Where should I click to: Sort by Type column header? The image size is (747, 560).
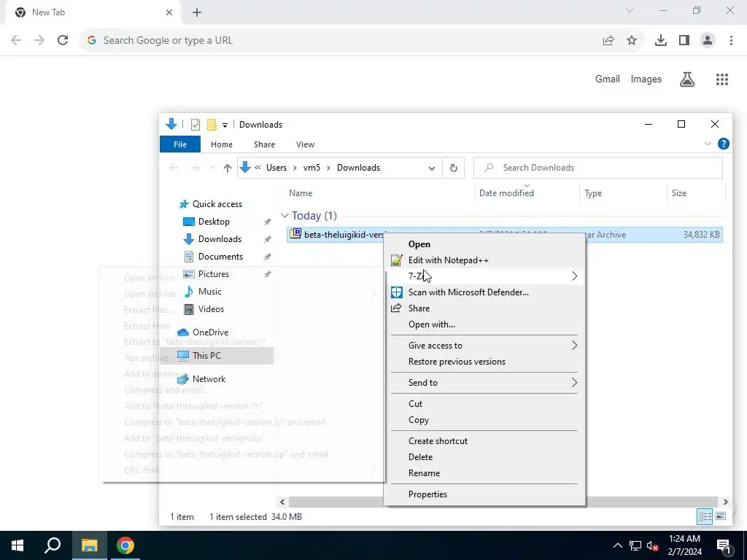tap(593, 192)
